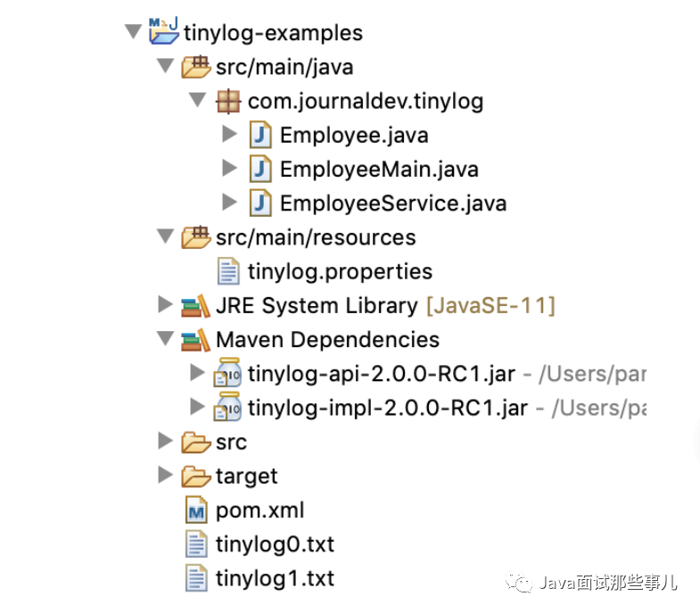
Task: Expand the EmployeeMain.java node
Action: pos(229,168)
